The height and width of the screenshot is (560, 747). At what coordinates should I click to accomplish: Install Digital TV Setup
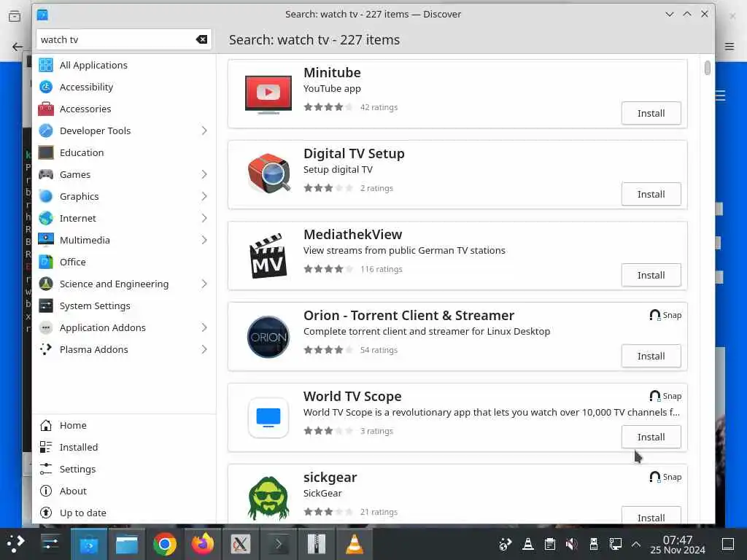pyautogui.click(x=651, y=194)
